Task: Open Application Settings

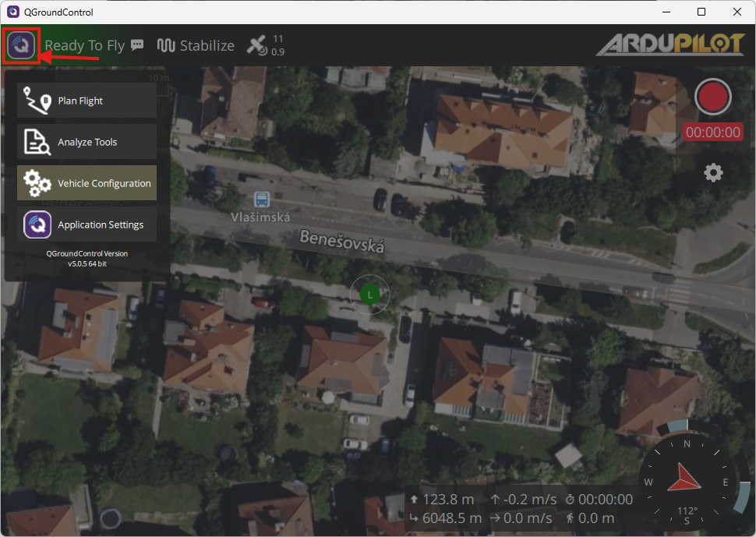Action: point(87,224)
